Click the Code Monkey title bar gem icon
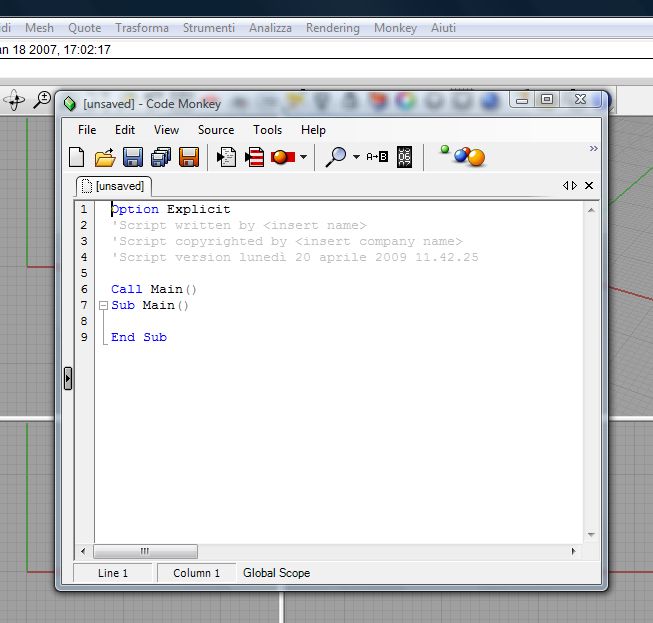Viewport: 653px width, 623px height. (x=70, y=104)
